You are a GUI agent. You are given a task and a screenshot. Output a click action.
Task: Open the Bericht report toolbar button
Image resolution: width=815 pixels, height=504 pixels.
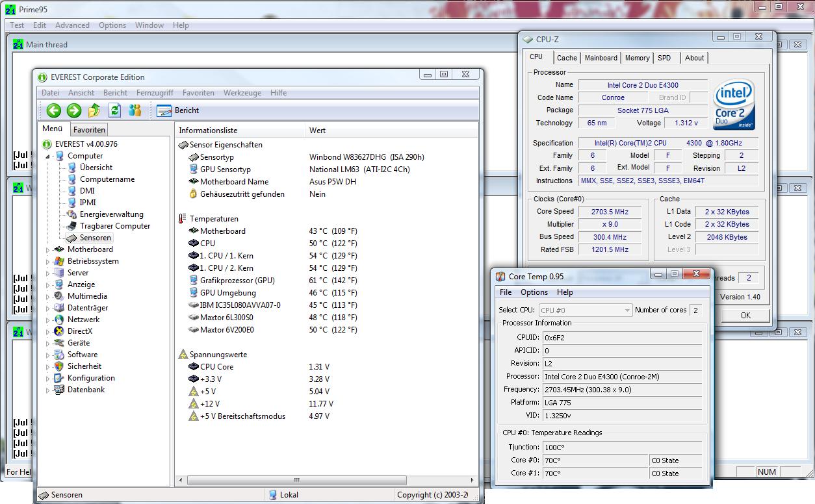coord(178,110)
